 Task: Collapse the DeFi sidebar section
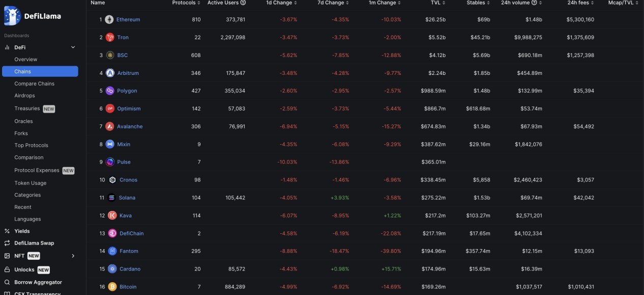pyautogui.click(x=73, y=47)
